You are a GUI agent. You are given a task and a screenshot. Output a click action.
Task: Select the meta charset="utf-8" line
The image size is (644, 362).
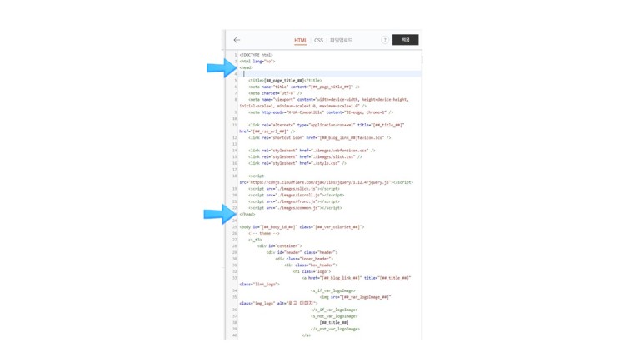[x=275, y=93]
